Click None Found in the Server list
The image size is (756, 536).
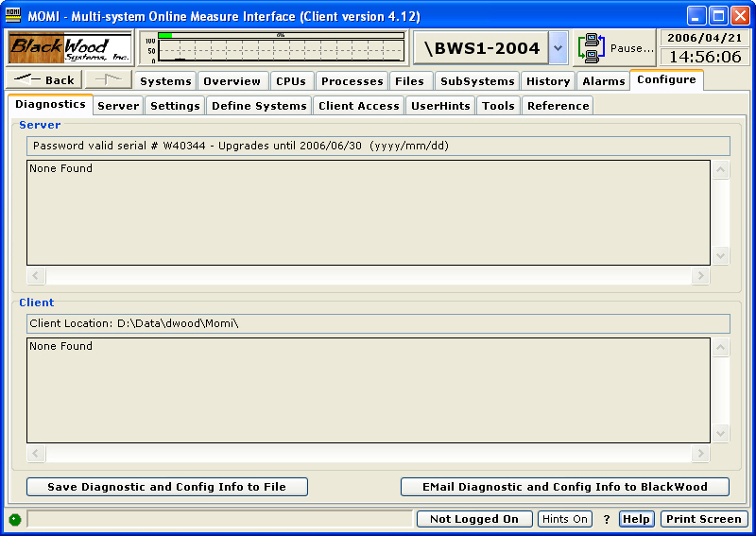[60, 168]
